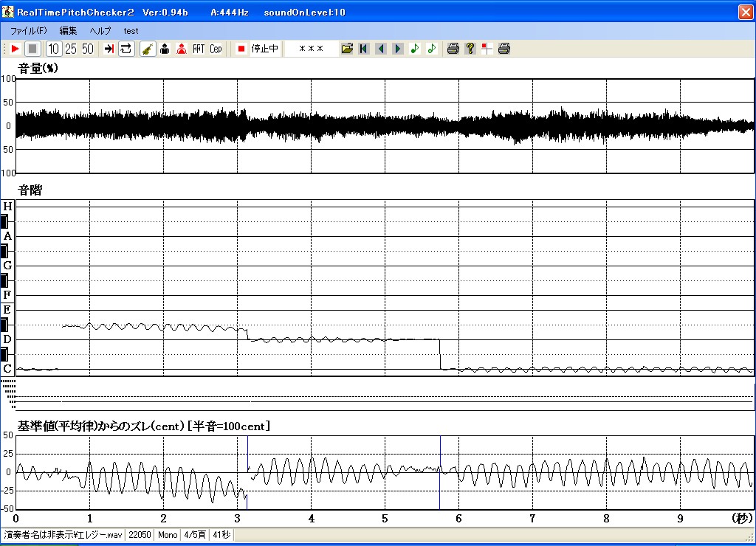Go to the next page arrow
This screenshot has height=546, width=756.
coord(398,49)
